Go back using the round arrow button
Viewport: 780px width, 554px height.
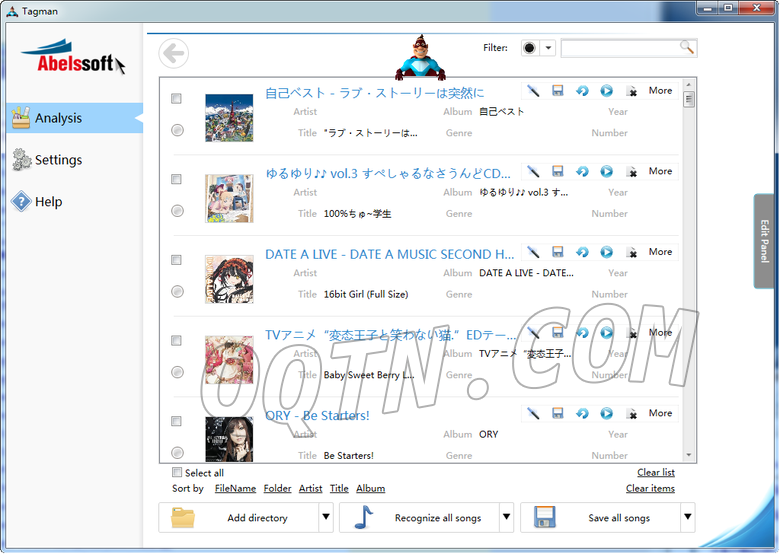click(x=174, y=53)
